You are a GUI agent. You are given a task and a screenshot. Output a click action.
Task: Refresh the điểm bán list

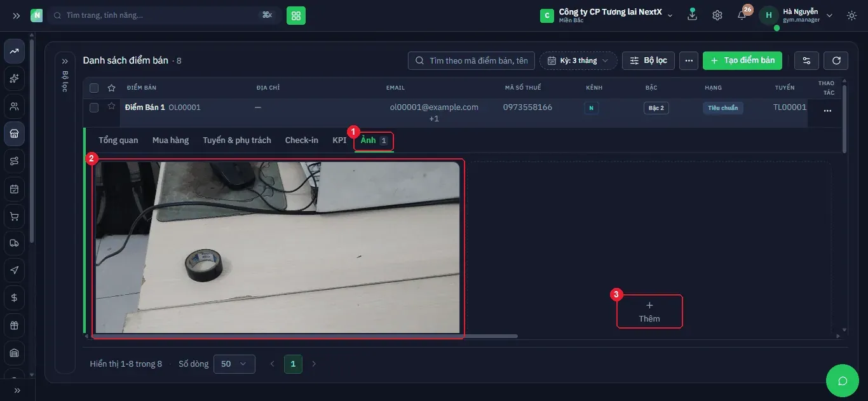[836, 60]
